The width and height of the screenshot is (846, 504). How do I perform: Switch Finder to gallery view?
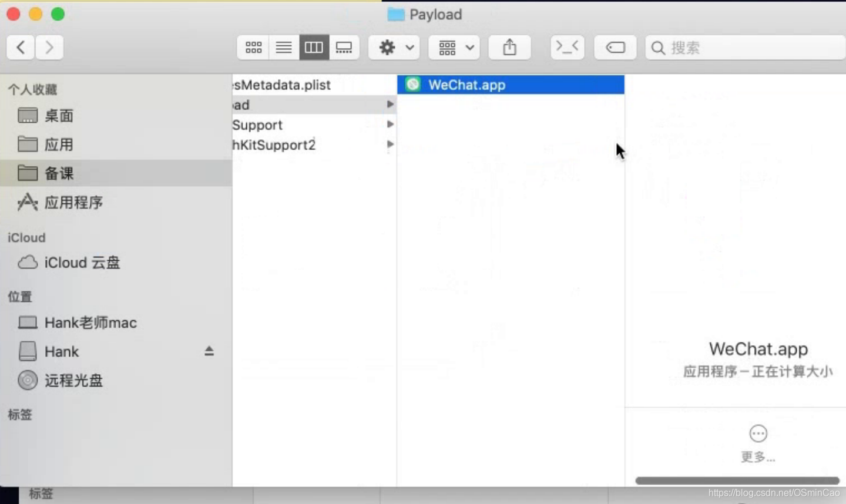coord(344,48)
